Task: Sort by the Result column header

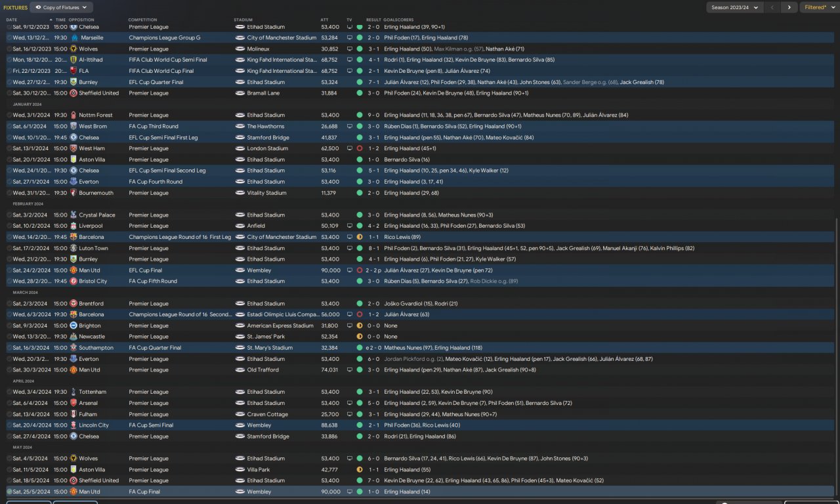Action: coord(373,20)
